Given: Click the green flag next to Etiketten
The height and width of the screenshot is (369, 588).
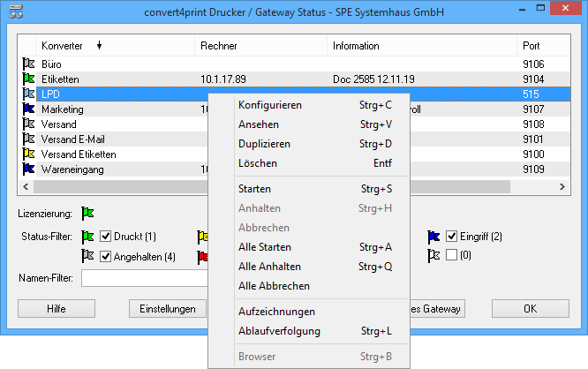Looking at the screenshot, I should point(28,79).
